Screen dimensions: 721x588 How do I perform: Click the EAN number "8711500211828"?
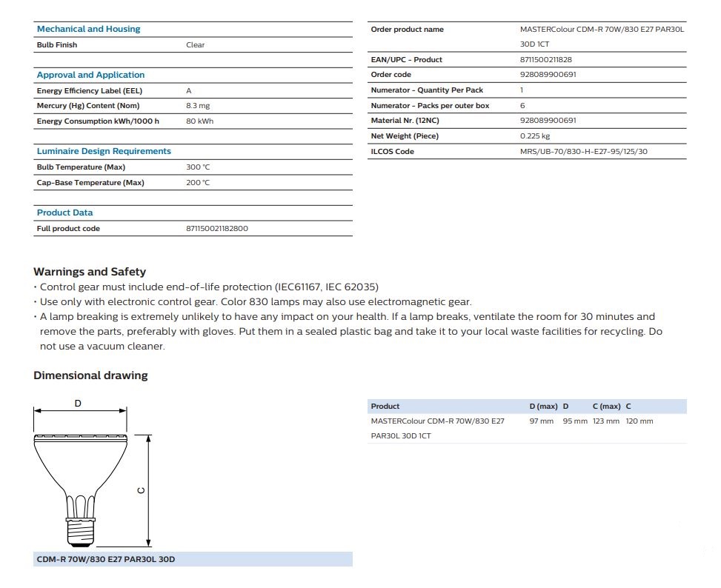tap(546, 60)
